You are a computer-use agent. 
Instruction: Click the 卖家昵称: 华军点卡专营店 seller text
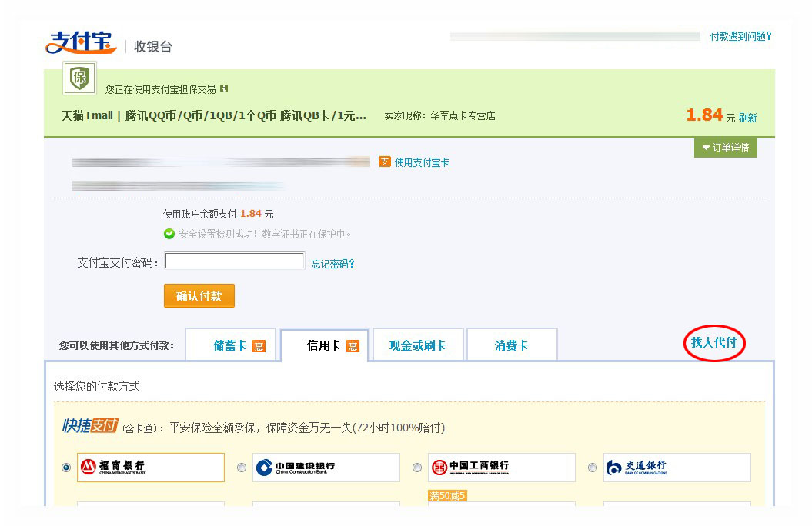[x=440, y=116]
